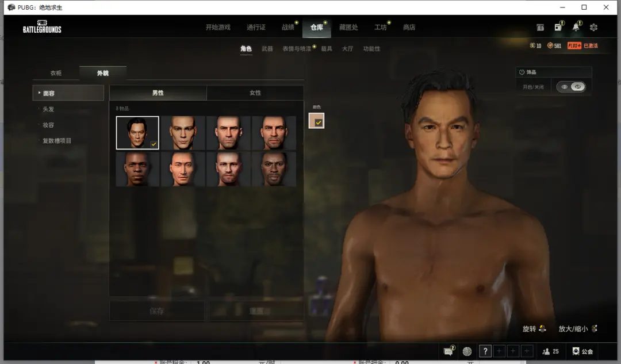Switch to the 载具 sub-tab
Screen dimensions: 621x364
pyautogui.click(x=327, y=49)
